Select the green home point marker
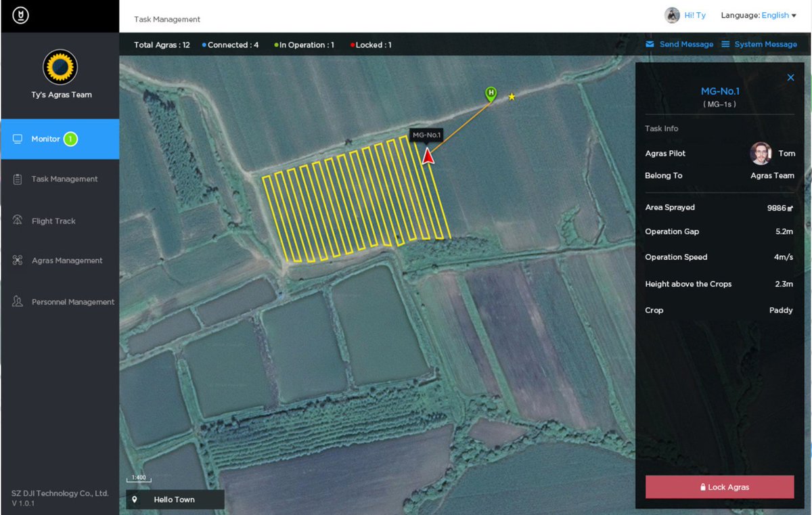Viewport: 812px width, 515px height. click(x=491, y=95)
